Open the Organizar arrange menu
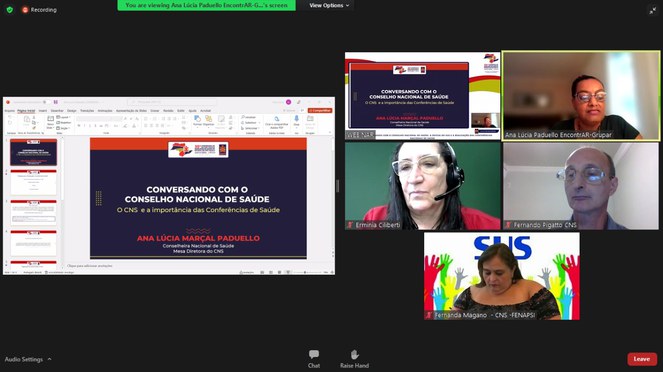This screenshot has width=663, height=372. pyautogui.click(x=208, y=121)
